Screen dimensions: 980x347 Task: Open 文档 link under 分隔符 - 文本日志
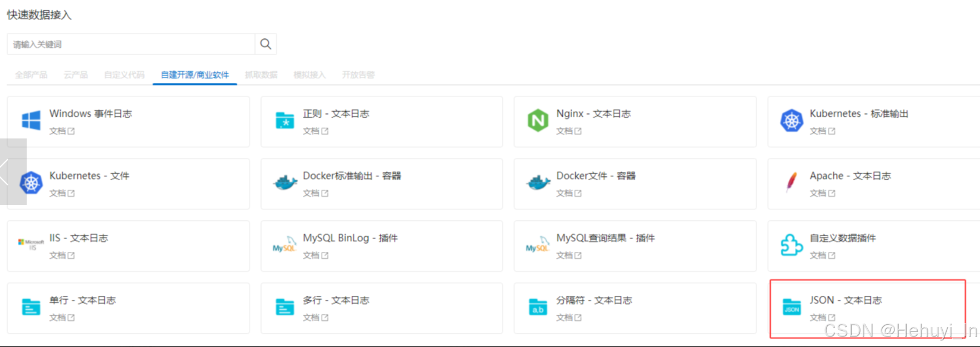tap(569, 318)
